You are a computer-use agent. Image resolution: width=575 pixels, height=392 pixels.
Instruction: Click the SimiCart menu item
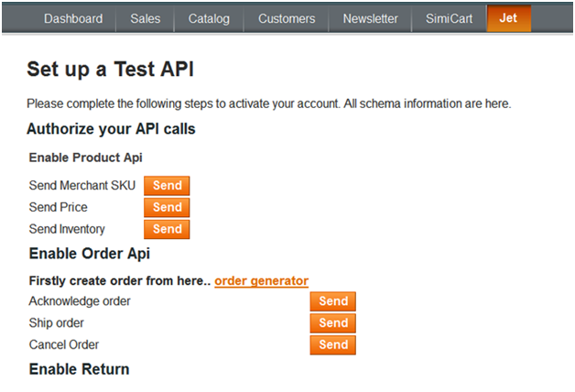[x=450, y=18]
